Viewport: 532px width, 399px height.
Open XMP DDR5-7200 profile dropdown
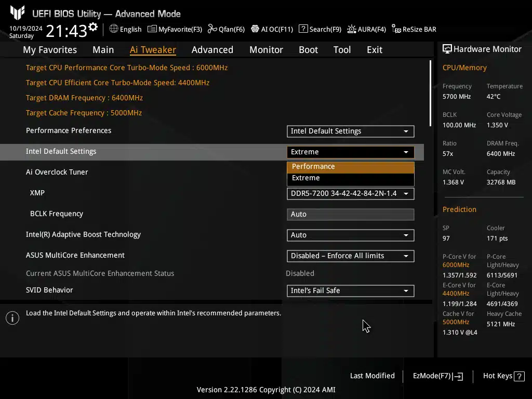click(351, 194)
